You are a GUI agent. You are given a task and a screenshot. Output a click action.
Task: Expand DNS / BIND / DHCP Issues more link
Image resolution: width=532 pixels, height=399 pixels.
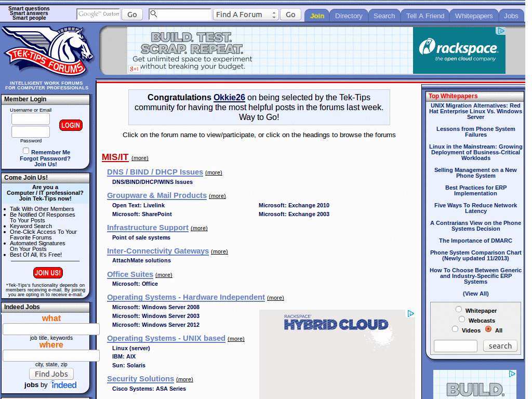click(x=214, y=172)
